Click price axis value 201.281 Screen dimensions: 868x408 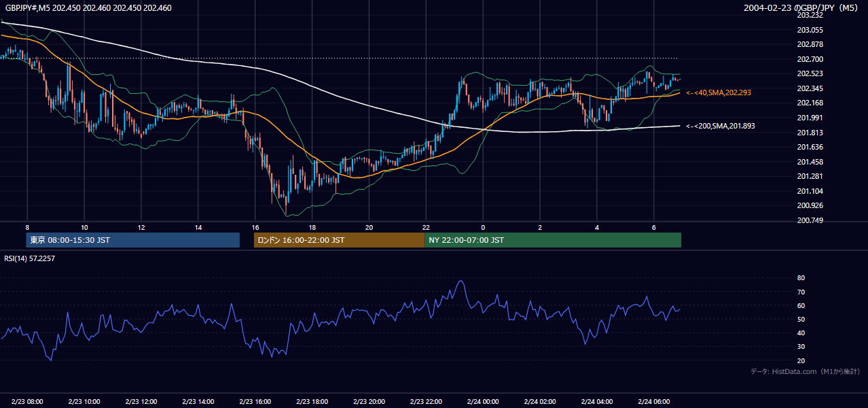click(810, 177)
